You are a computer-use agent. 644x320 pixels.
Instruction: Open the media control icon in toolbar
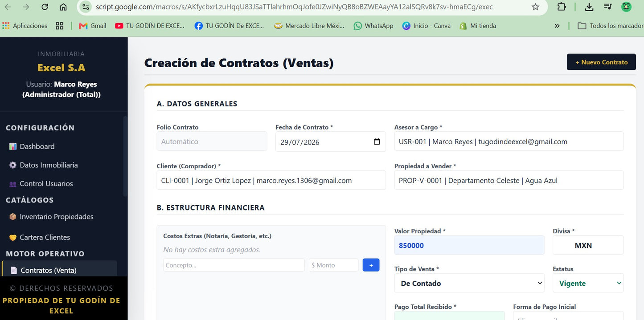(608, 7)
